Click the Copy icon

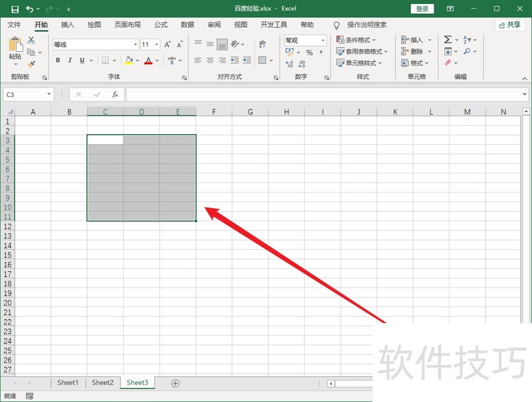pos(31,52)
